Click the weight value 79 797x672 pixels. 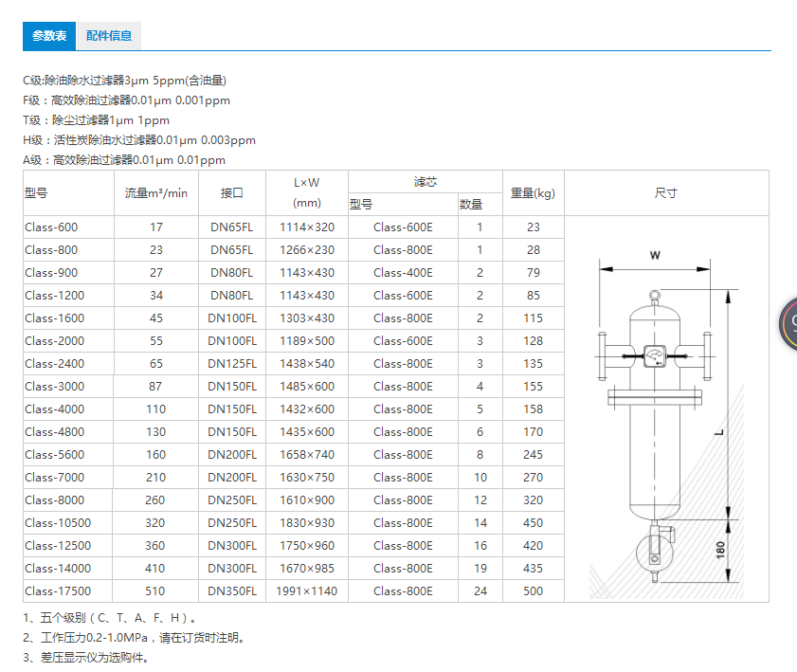pyautogui.click(x=534, y=273)
